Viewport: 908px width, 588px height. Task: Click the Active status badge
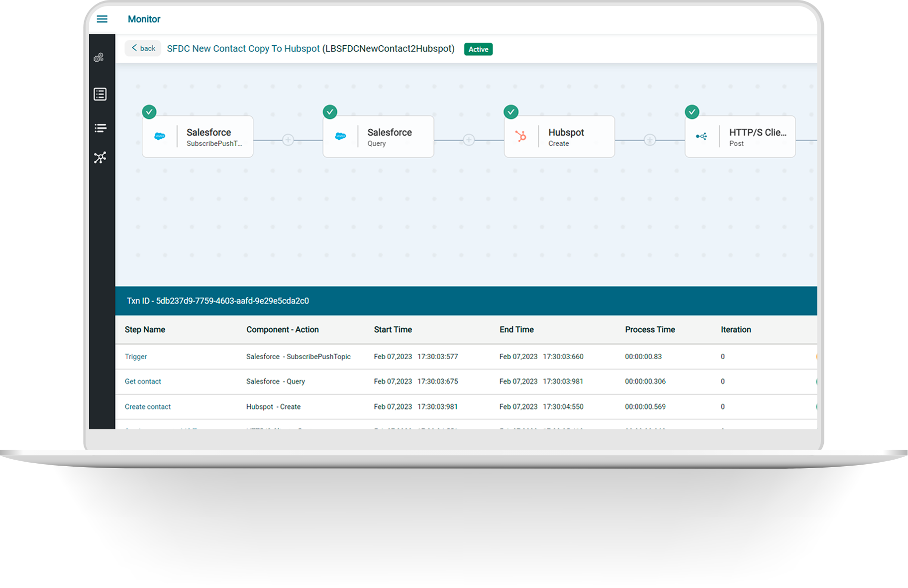478,49
